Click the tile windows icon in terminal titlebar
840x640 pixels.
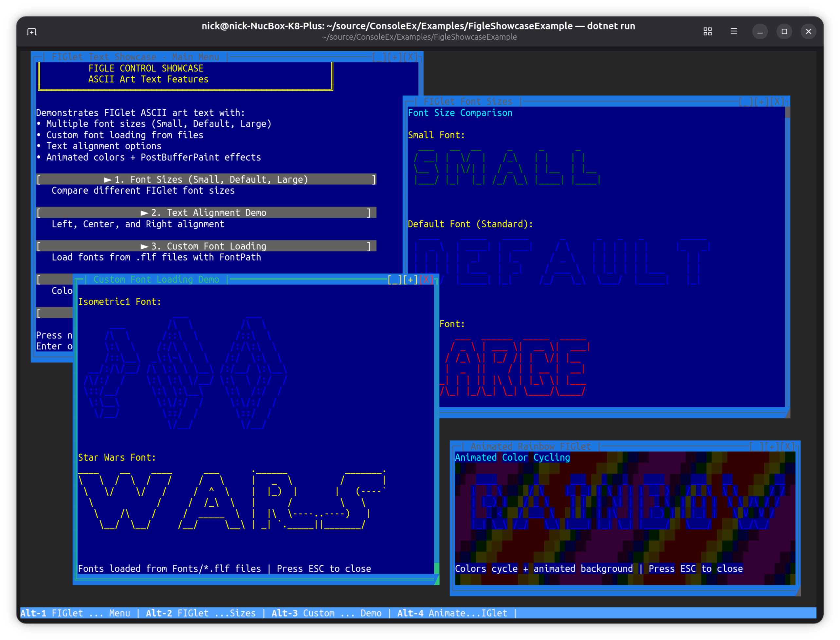[x=707, y=32]
